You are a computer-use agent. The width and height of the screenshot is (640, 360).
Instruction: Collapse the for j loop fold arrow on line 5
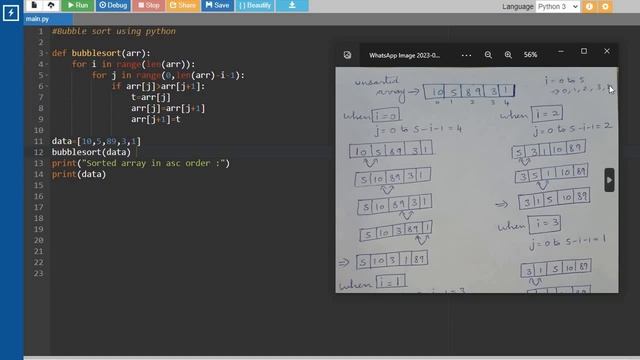47,76
